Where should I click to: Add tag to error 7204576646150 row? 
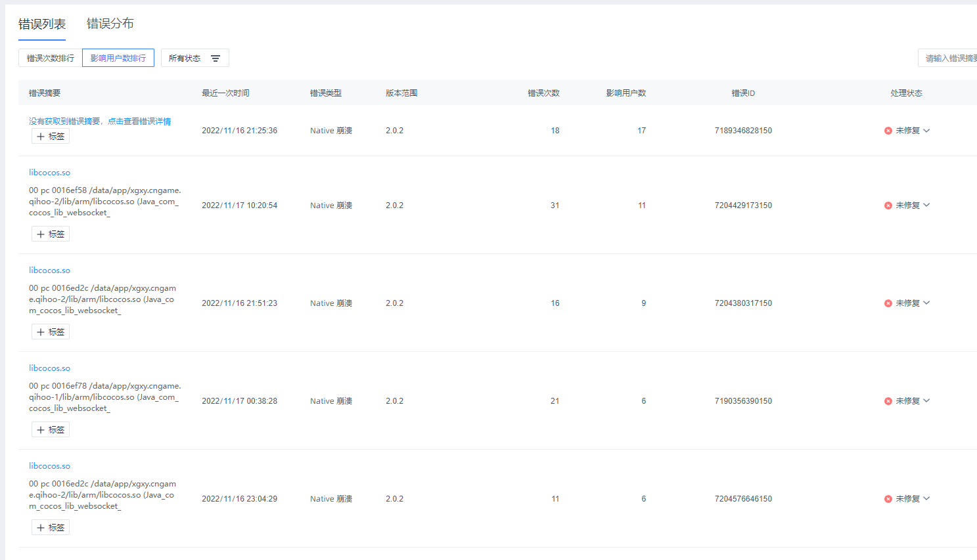tap(51, 528)
